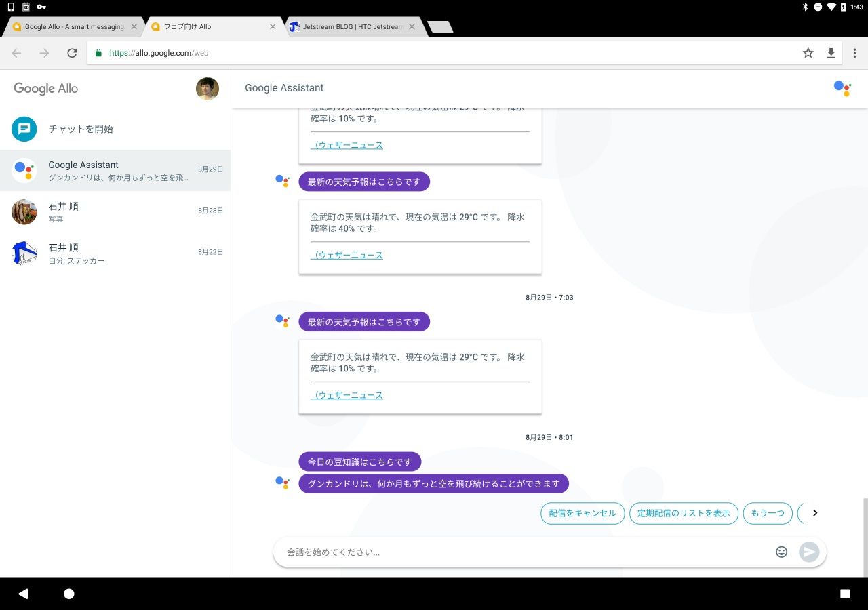This screenshot has width=868, height=610.
Task: Click the 会話を始めてください message input field
Action: click(522, 552)
